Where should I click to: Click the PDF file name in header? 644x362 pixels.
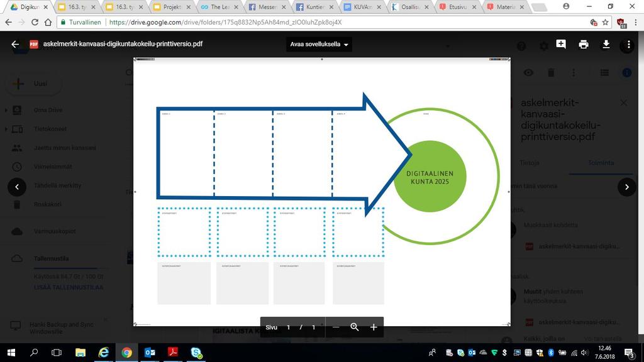[123, 44]
